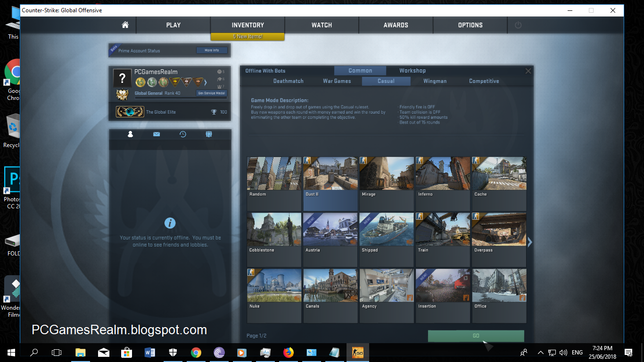Image resolution: width=644 pixels, height=362 pixels.
Task: Click the trophy icon beside 100
Action: coord(214,112)
